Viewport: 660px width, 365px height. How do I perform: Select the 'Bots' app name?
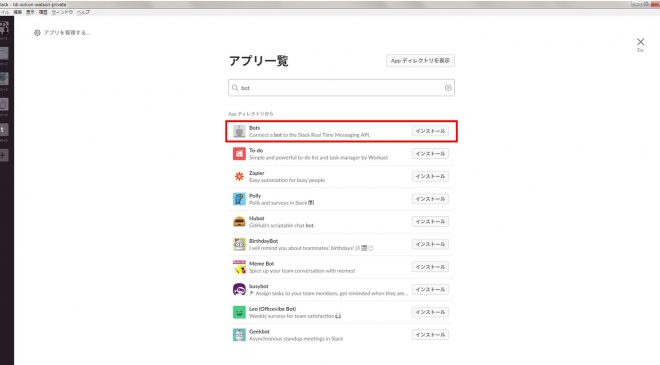click(x=255, y=128)
